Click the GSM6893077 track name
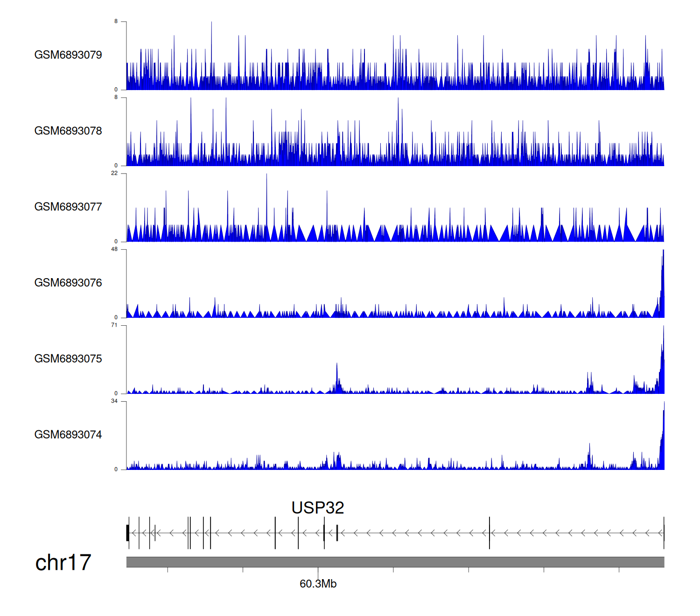 (x=68, y=207)
